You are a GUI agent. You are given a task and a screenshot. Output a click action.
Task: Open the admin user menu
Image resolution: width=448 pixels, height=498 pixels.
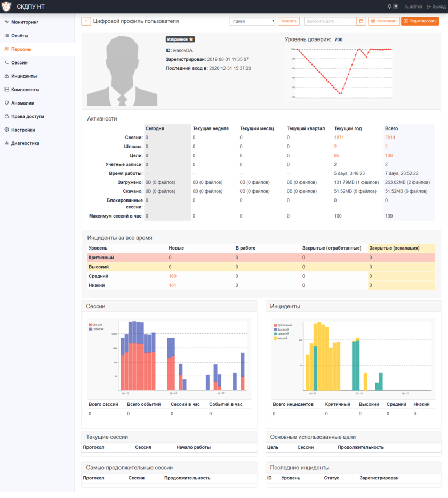click(413, 6)
